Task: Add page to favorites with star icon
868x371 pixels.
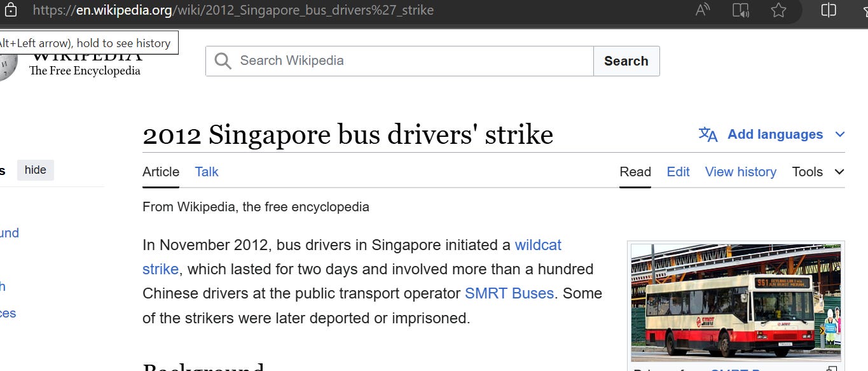Action: tap(778, 10)
